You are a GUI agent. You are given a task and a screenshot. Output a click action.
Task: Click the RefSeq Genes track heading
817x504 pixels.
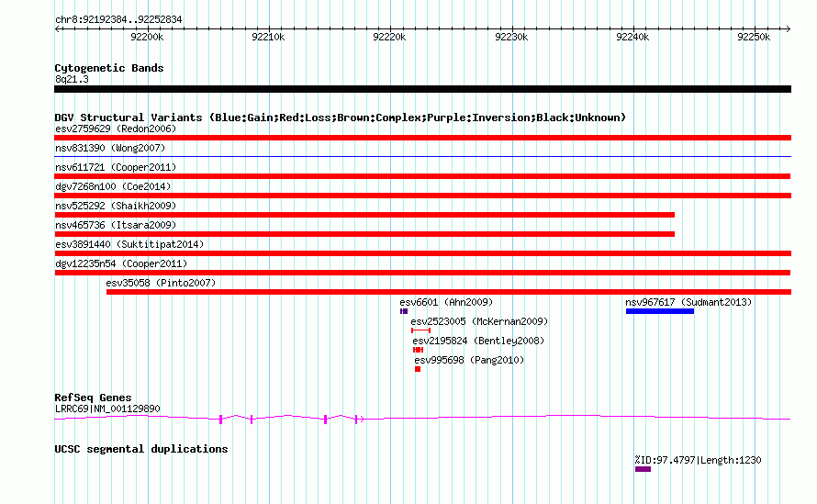pyautogui.click(x=93, y=398)
